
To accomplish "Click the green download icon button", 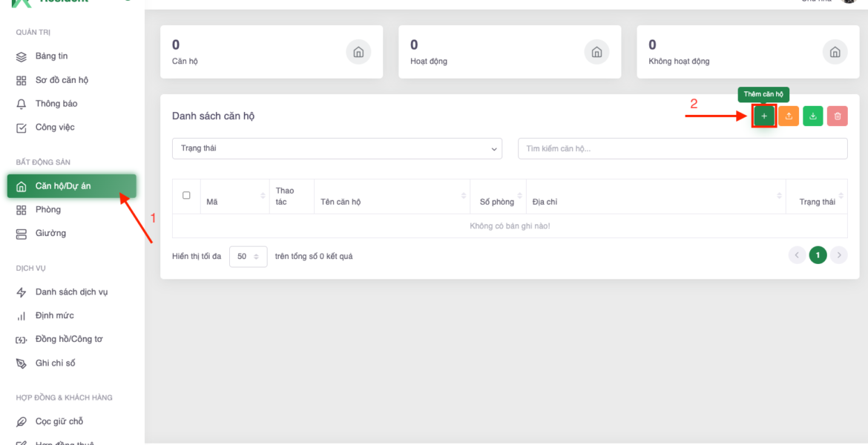I will [813, 116].
